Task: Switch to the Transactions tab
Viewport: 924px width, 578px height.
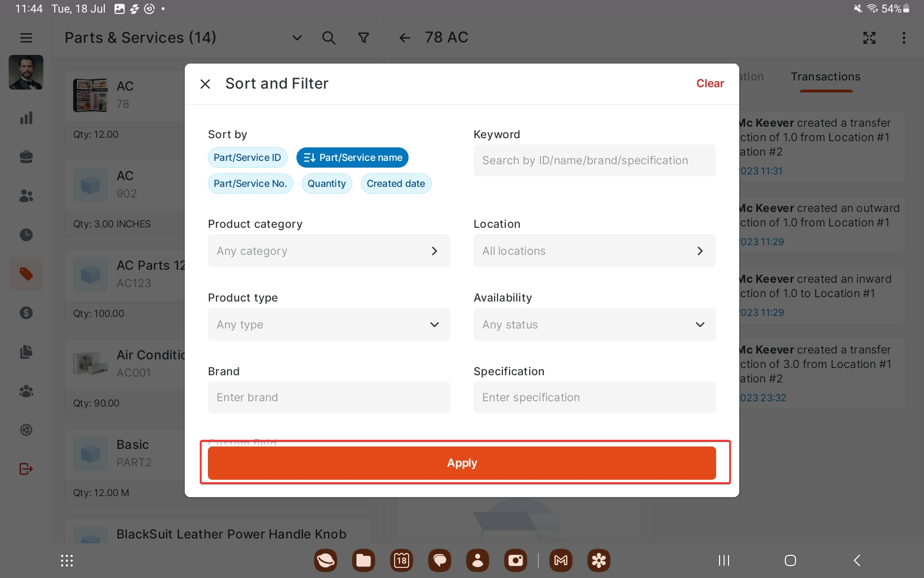Action: 825,77
